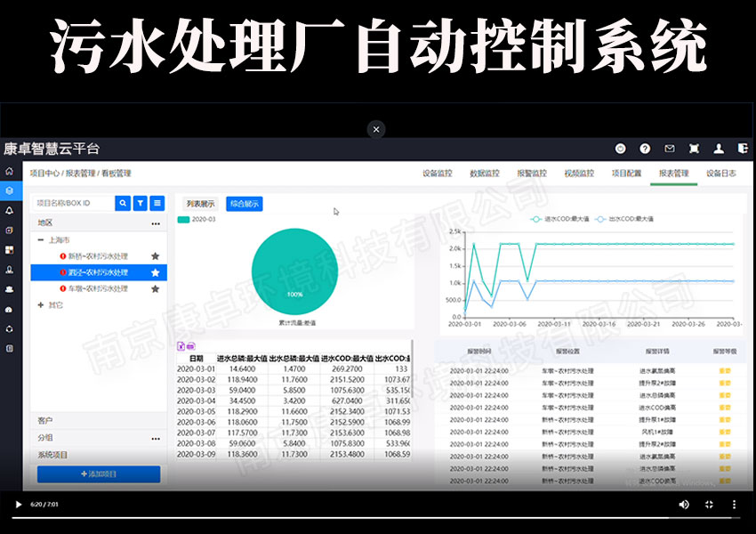Image resolution: width=756 pixels, height=534 pixels.
Task: Click the user profile icon in header
Action: 719,149
